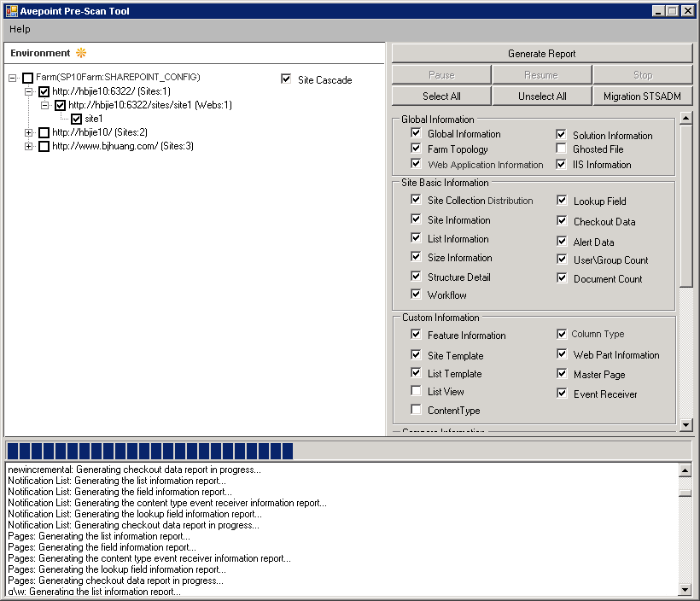Enable the List View option
Screen dimensions: 700x601
pyautogui.click(x=416, y=392)
